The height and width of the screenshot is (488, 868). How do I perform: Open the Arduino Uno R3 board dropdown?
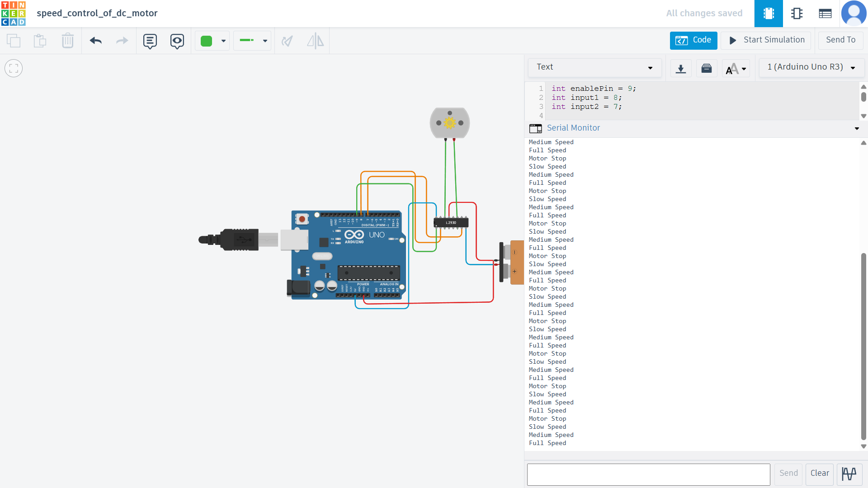point(811,67)
